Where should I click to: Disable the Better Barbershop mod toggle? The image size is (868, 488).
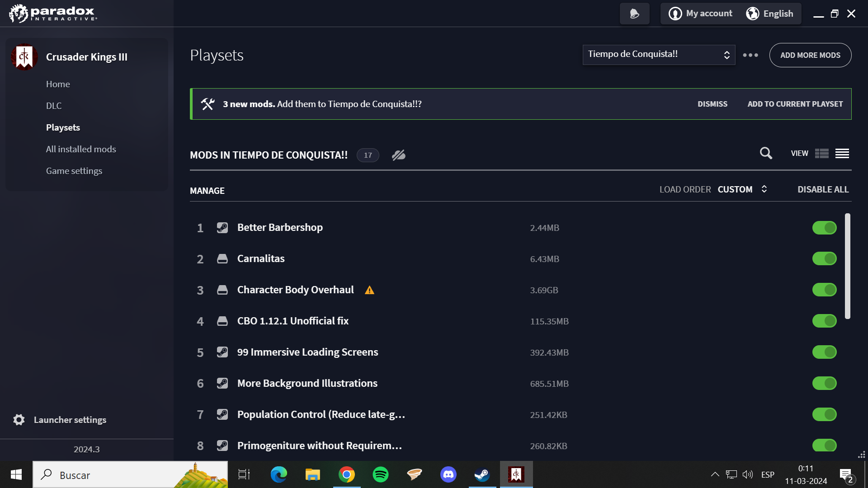pyautogui.click(x=825, y=228)
